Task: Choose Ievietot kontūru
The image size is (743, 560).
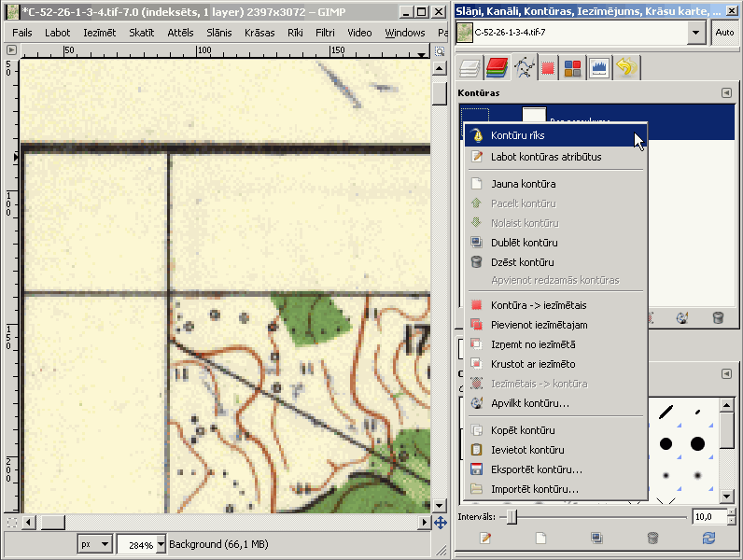Action: click(x=555, y=450)
